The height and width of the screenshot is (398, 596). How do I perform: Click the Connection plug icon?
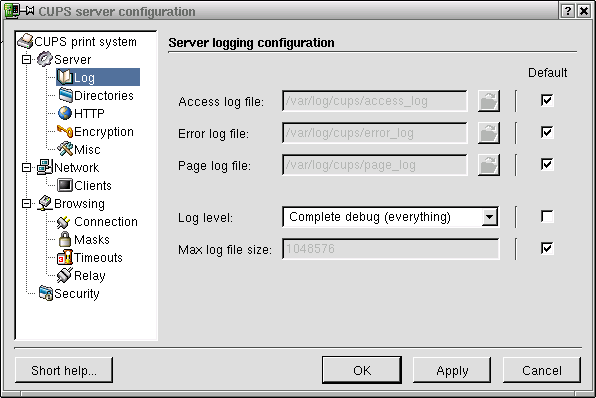(64, 222)
